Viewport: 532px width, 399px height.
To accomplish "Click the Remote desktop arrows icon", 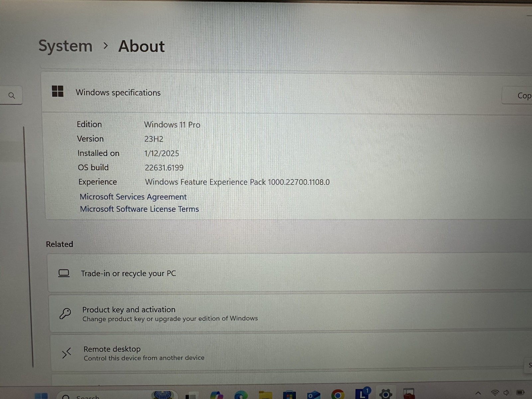I will point(66,353).
